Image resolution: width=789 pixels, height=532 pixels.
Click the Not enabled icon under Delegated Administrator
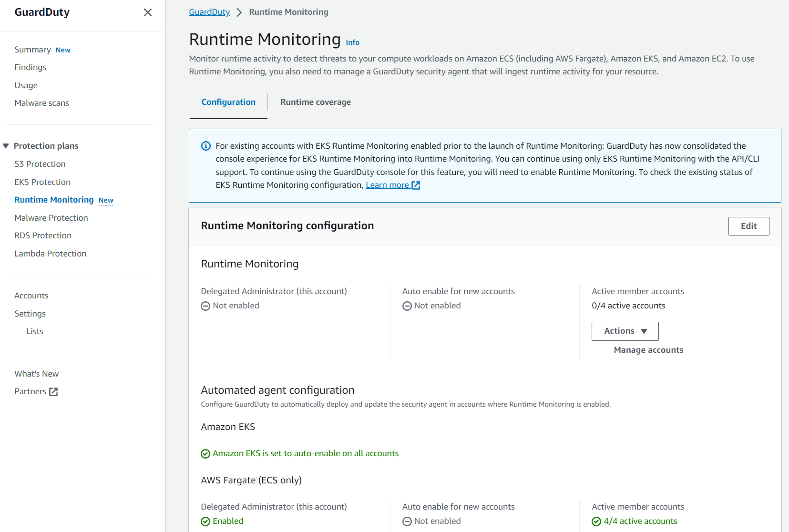pos(205,306)
